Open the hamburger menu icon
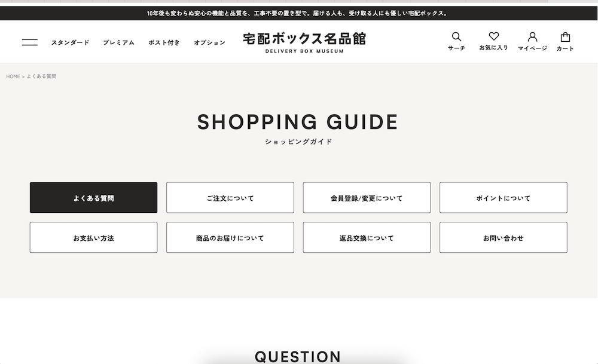The height and width of the screenshot is (364, 598). [x=30, y=42]
